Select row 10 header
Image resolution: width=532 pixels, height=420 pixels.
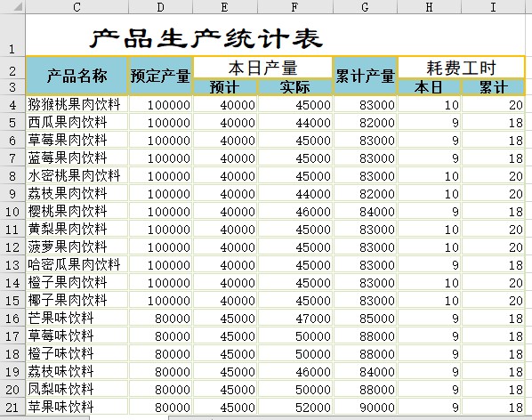(12, 212)
